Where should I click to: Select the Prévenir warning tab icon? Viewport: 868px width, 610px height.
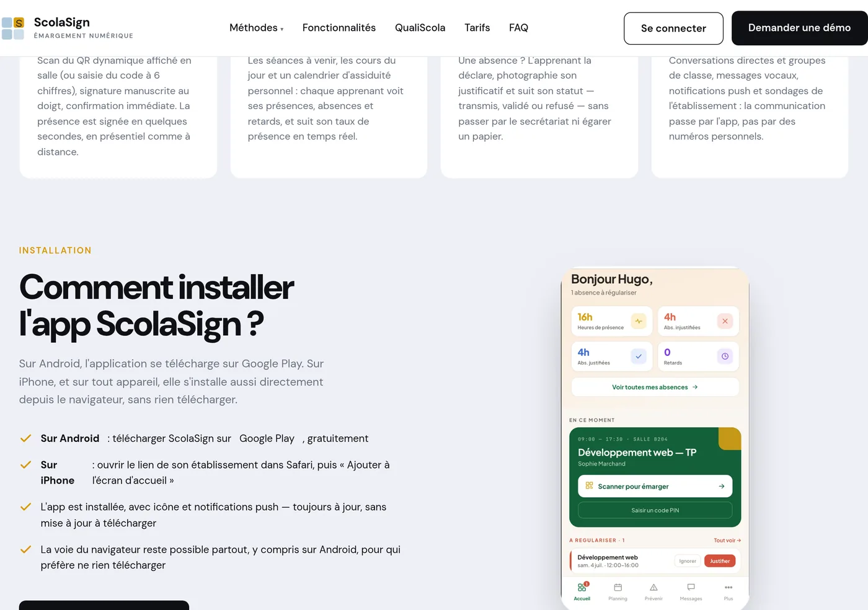pyautogui.click(x=653, y=588)
